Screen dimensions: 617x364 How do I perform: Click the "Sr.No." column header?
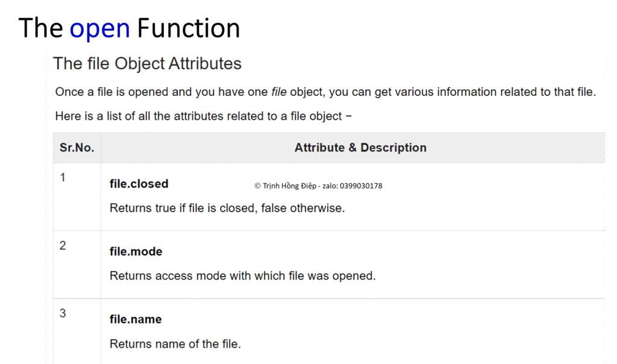tap(77, 148)
